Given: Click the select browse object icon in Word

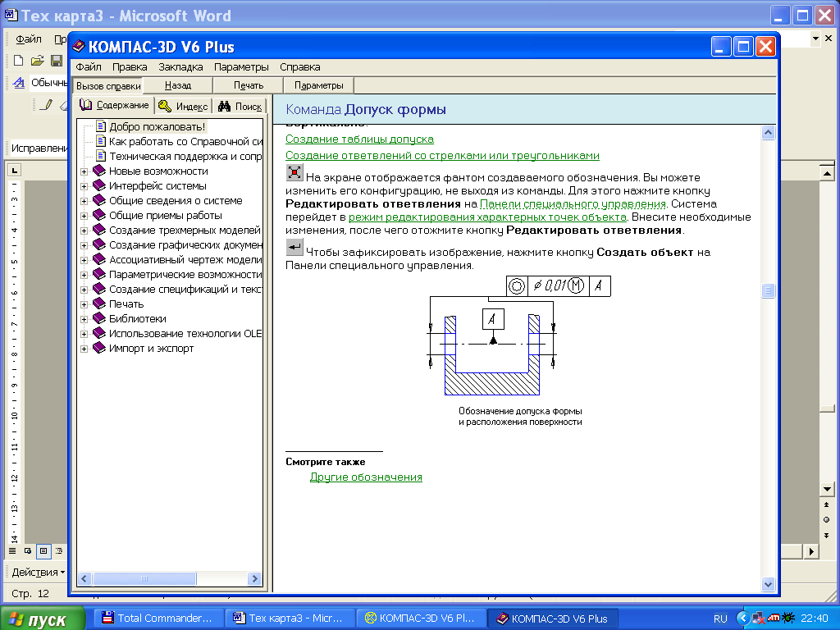Looking at the screenshot, I should pos(827,519).
